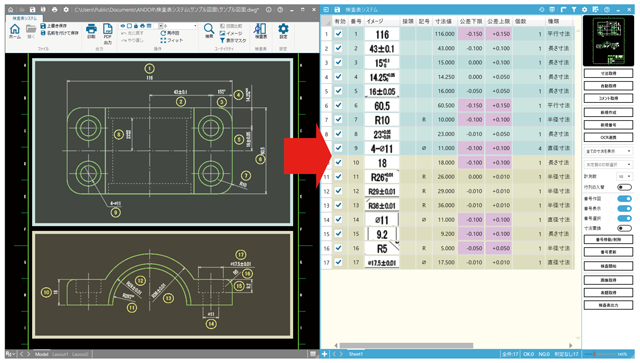Switch to the Layout2 tab
This screenshot has height=363, width=640.
[80, 354]
